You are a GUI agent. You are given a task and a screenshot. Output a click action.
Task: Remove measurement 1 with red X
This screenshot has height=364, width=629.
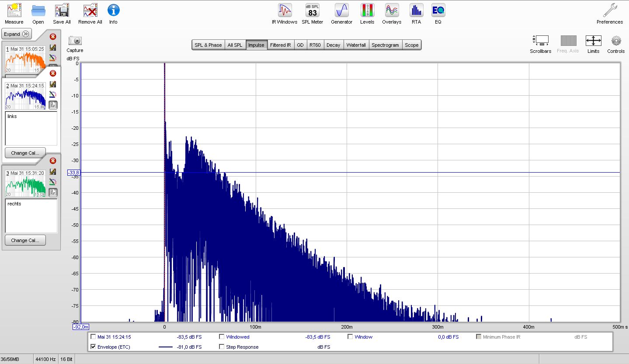53,37
